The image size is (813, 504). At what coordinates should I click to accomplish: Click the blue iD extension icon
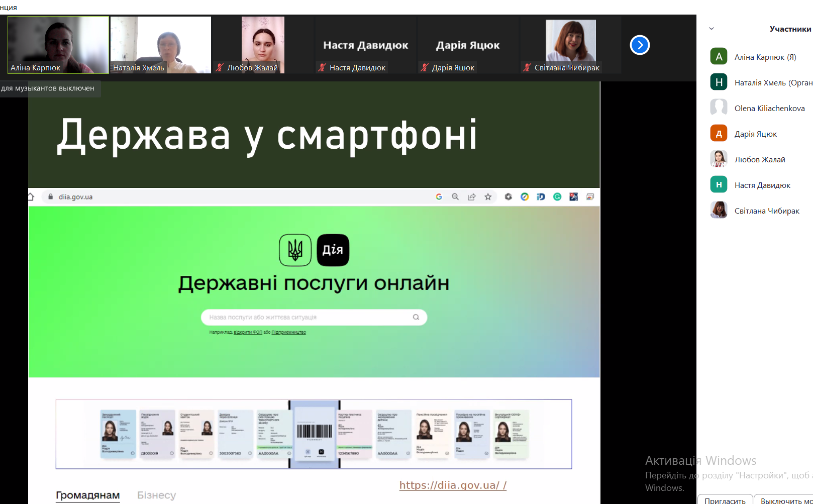(541, 197)
